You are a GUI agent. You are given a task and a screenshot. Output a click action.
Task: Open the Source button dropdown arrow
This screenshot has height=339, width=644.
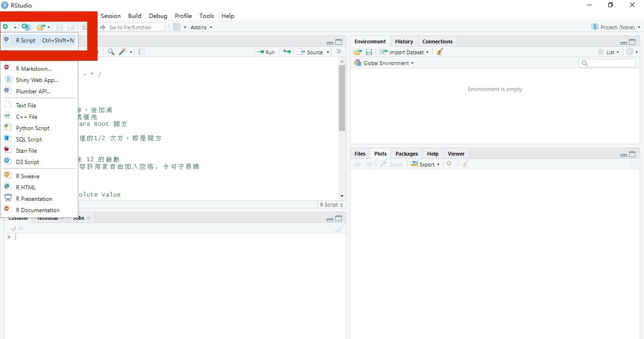click(x=328, y=52)
